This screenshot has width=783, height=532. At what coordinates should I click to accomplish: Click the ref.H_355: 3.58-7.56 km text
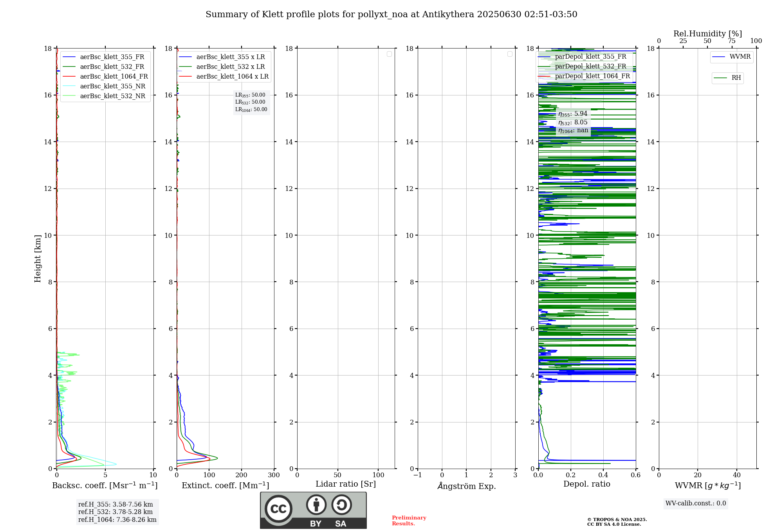115,505
